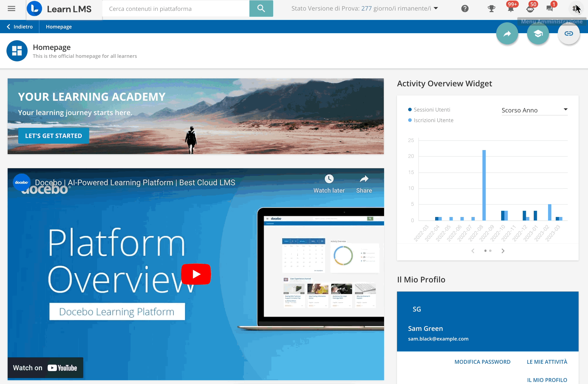The image size is (588, 384).
Task: Go to previous page in activity widget
Action: pyautogui.click(x=473, y=251)
